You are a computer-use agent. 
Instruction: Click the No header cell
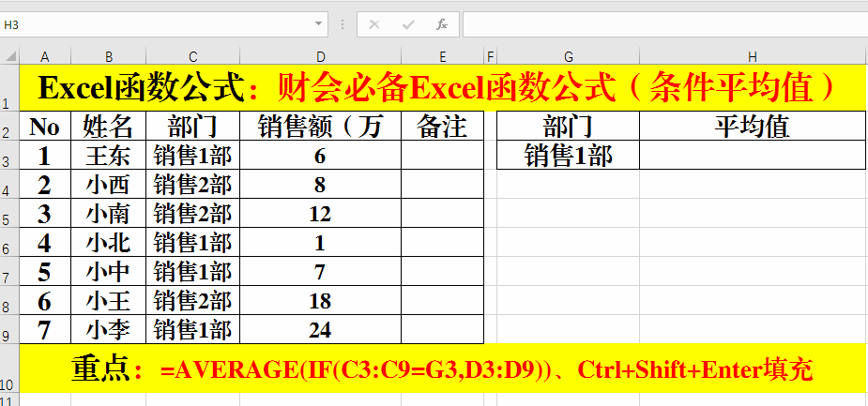tap(45, 127)
